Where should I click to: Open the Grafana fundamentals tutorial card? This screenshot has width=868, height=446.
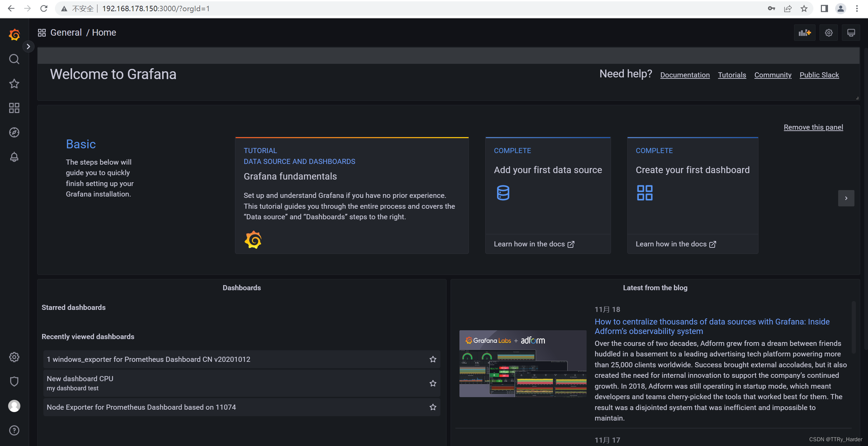(352, 196)
